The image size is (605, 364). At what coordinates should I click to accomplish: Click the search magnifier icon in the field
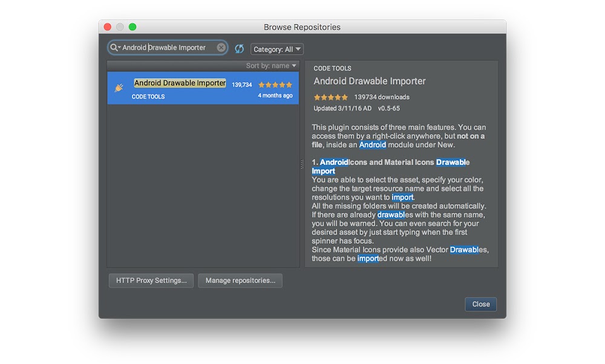pyautogui.click(x=114, y=47)
